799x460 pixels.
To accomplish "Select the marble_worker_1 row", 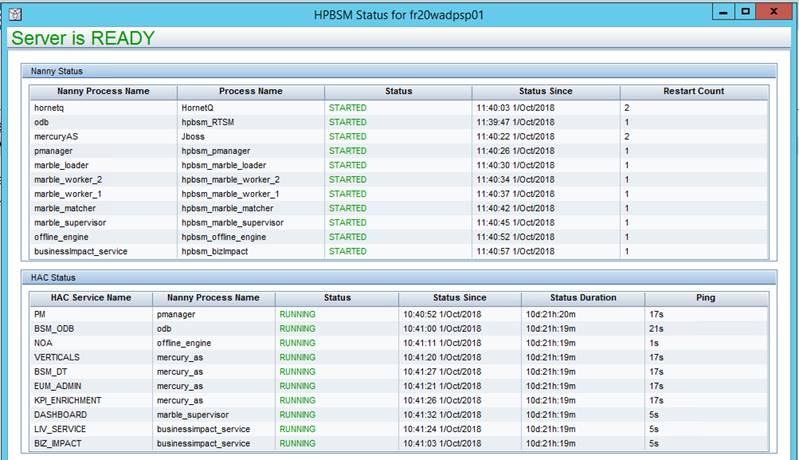I will coord(399,194).
